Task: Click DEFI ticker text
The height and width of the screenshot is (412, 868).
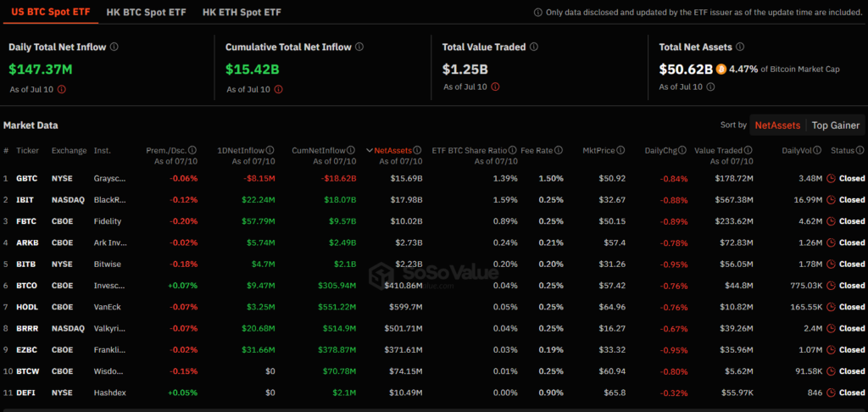Action: coord(25,393)
